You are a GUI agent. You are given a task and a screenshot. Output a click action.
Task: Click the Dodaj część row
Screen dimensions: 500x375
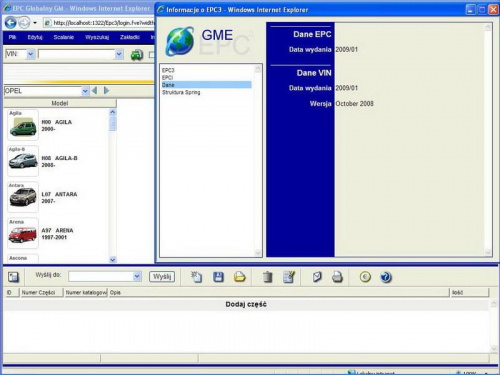246,304
